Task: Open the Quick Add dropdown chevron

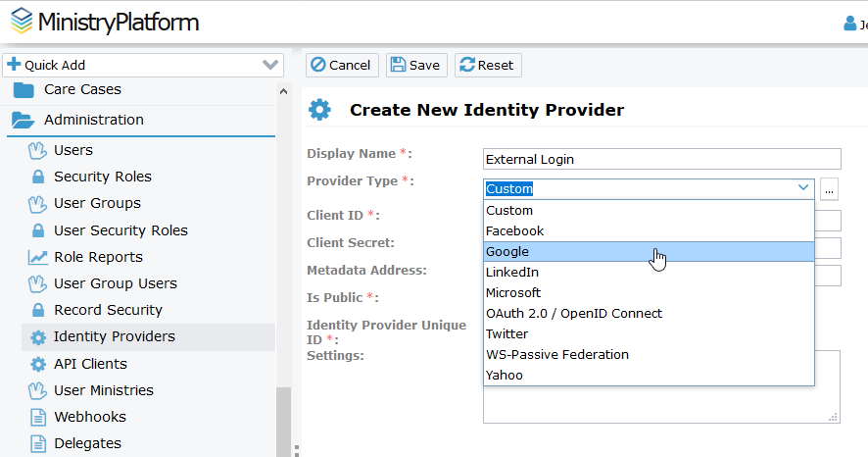Action: coord(270,65)
